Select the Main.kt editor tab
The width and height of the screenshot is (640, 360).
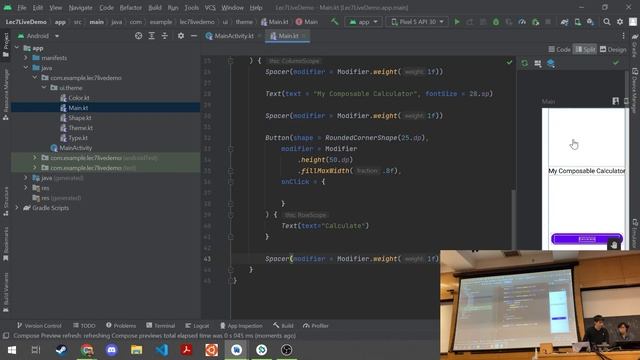(x=288, y=36)
